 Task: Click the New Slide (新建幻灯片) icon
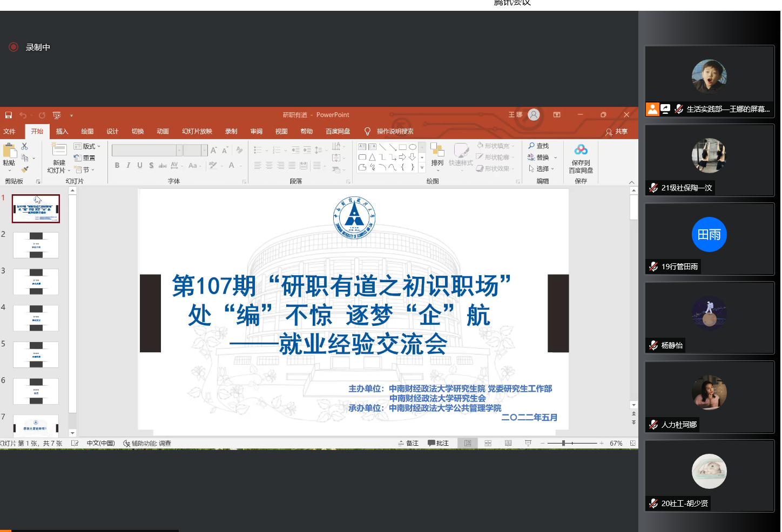click(x=59, y=150)
